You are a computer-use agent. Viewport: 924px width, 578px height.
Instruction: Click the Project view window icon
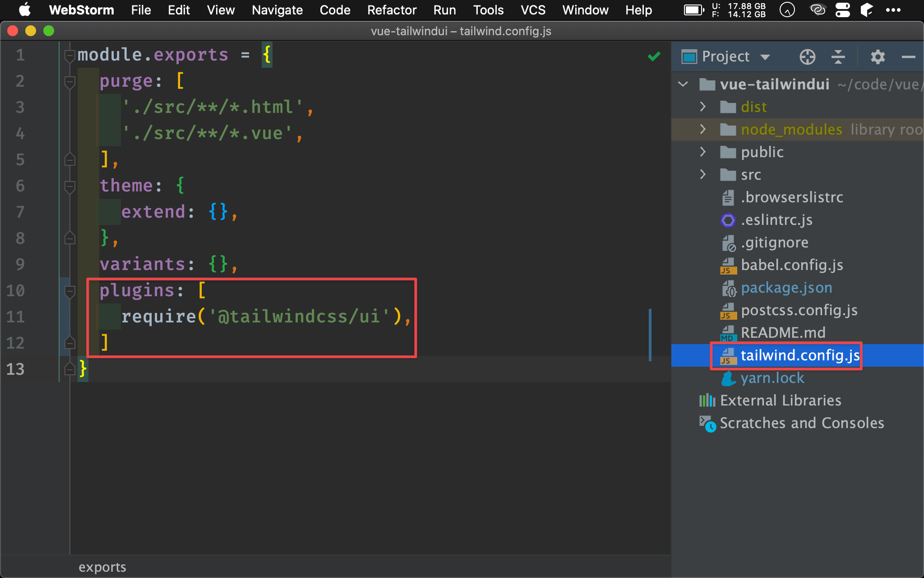click(x=689, y=57)
